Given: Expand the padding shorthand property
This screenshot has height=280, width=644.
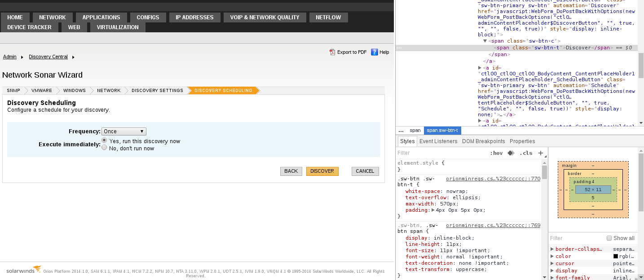Looking at the screenshot, I should pyautogui.click(x=433, y=210).
